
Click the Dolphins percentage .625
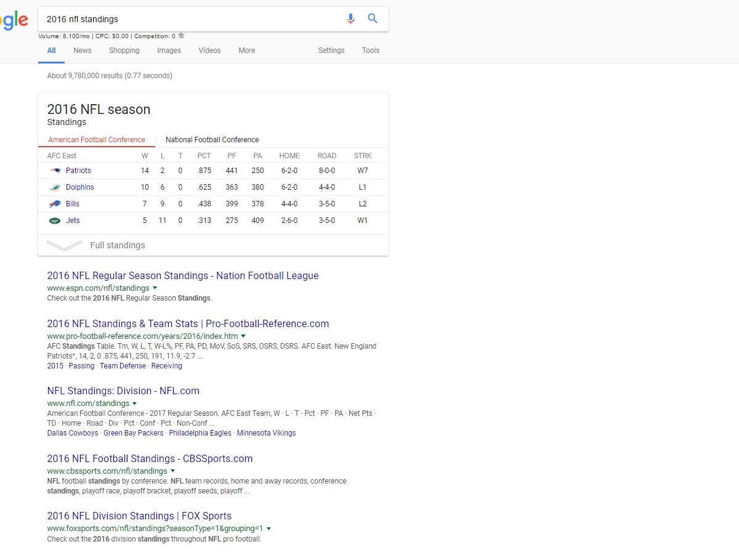click(x=204, y=187)
